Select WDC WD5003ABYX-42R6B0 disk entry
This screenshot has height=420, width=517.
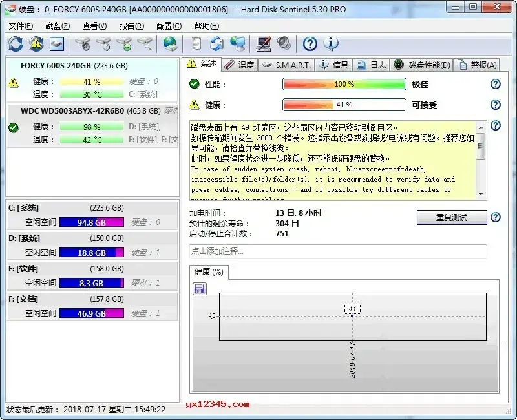pyautogui.click(x=92, y=125)
